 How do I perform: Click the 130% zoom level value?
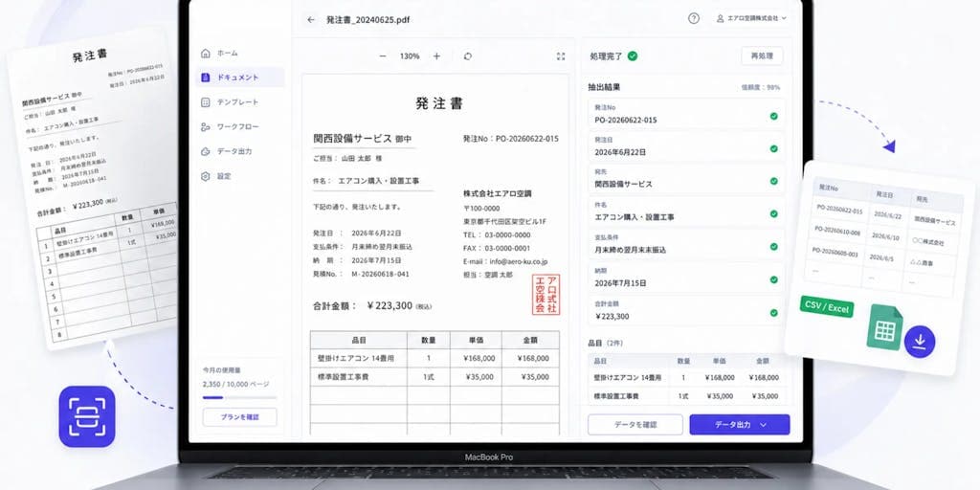410,56
